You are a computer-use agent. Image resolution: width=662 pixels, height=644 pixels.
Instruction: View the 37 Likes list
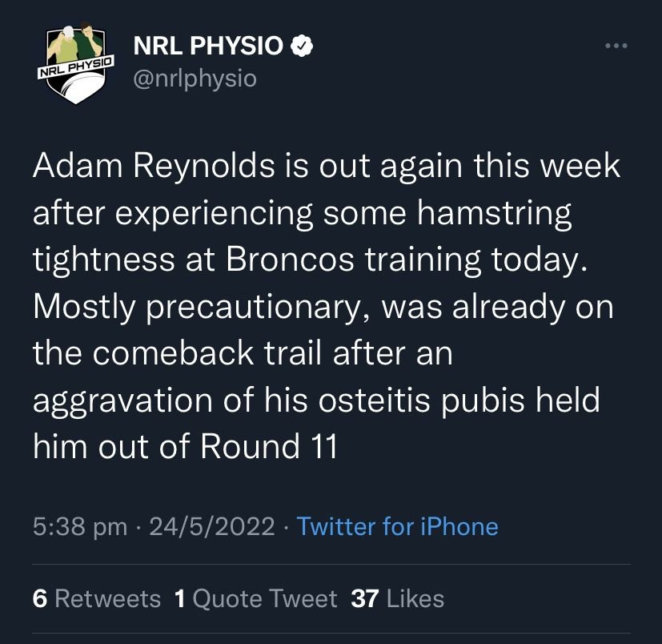click(397, 599)
